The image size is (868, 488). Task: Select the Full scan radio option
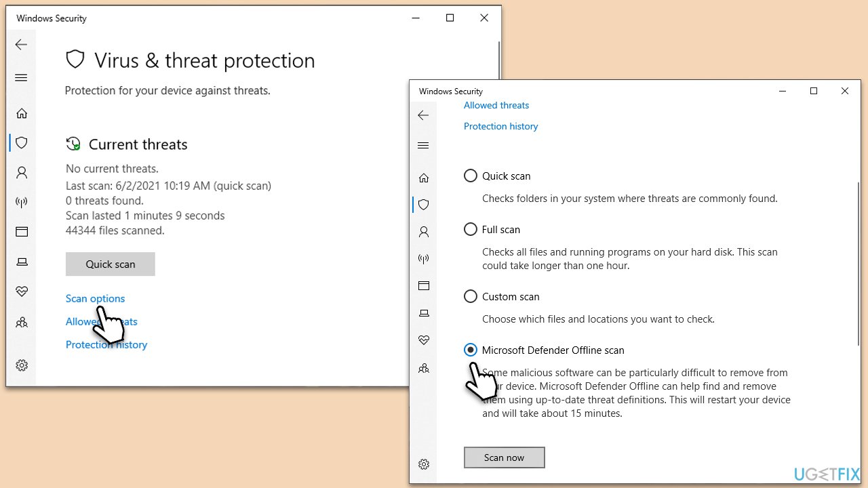tap(471, 229)
